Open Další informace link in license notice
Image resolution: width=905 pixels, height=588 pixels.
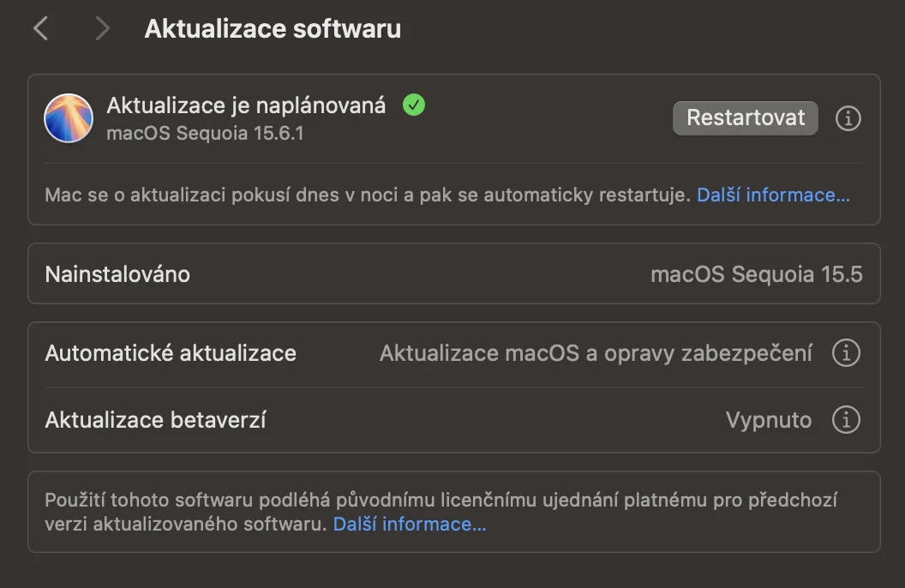pyautogui.click(x=410, y=524)
